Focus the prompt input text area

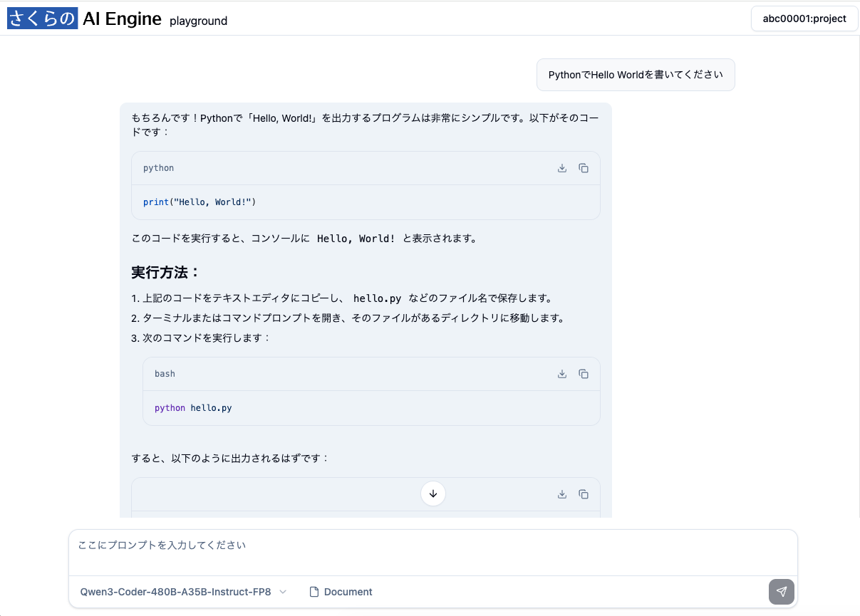click(x=432, y=553)
